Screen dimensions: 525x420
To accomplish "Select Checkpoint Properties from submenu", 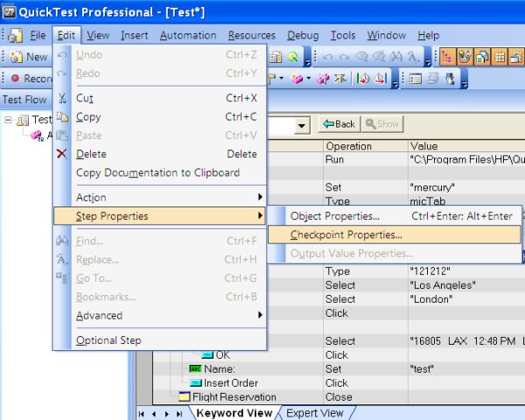I will point(395,234).
